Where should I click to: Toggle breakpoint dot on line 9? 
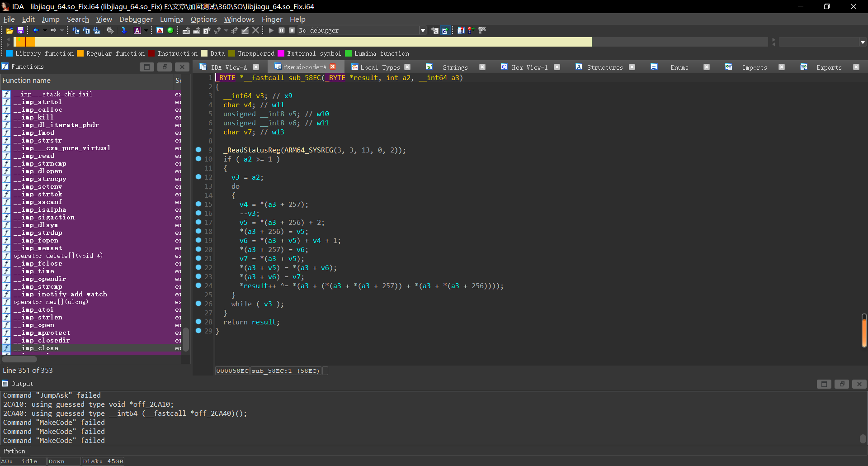pos(198,150)
